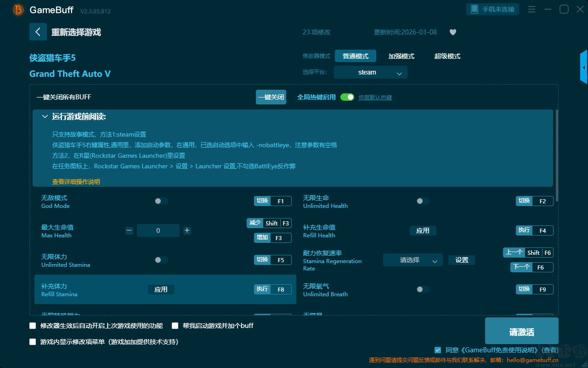Screen dimensions: 588x368
Task: Toggle the 全局热键启用 global hotkey switch
Action: click(x=347, y=97)
